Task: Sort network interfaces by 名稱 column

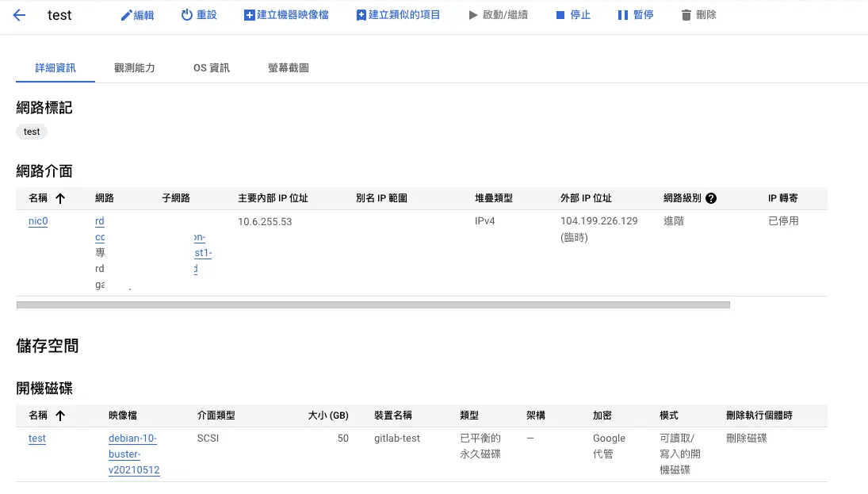Action: tap(38, 197)
